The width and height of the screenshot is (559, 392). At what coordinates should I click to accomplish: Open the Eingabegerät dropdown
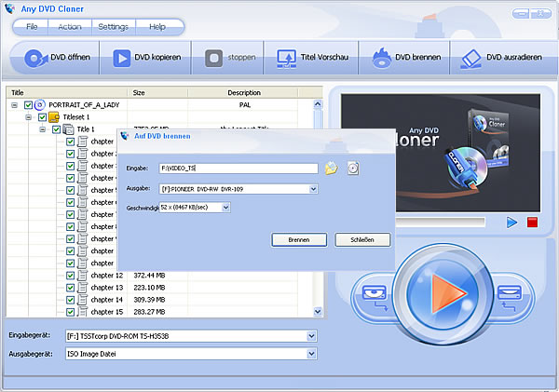click(311, 336)
